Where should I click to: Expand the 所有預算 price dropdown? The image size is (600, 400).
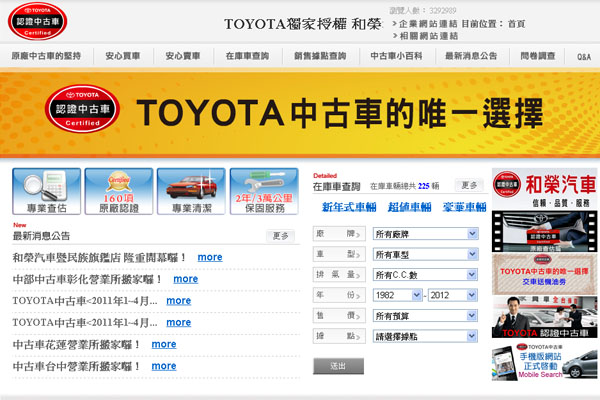tap(425, 316)
